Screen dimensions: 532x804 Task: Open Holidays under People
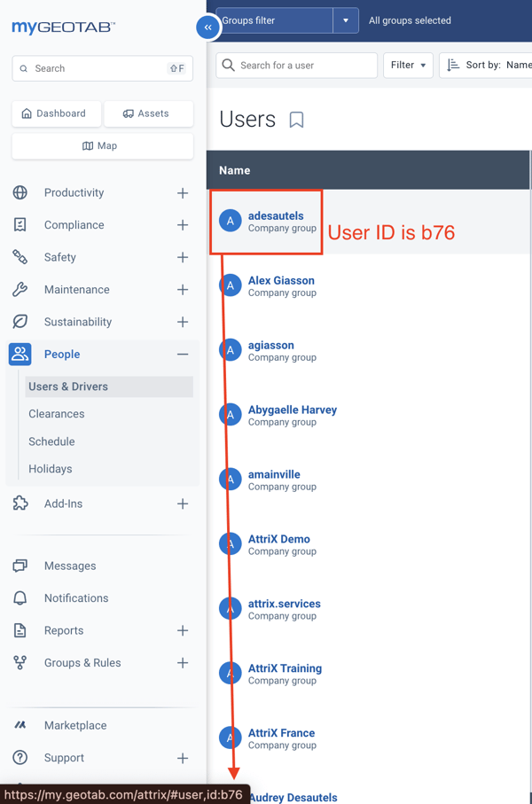51,469
